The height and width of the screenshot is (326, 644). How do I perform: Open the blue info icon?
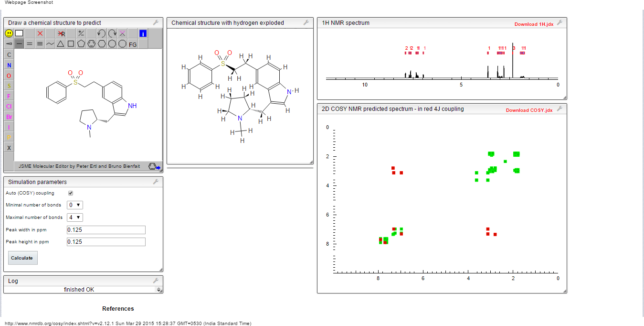(143, 33)
